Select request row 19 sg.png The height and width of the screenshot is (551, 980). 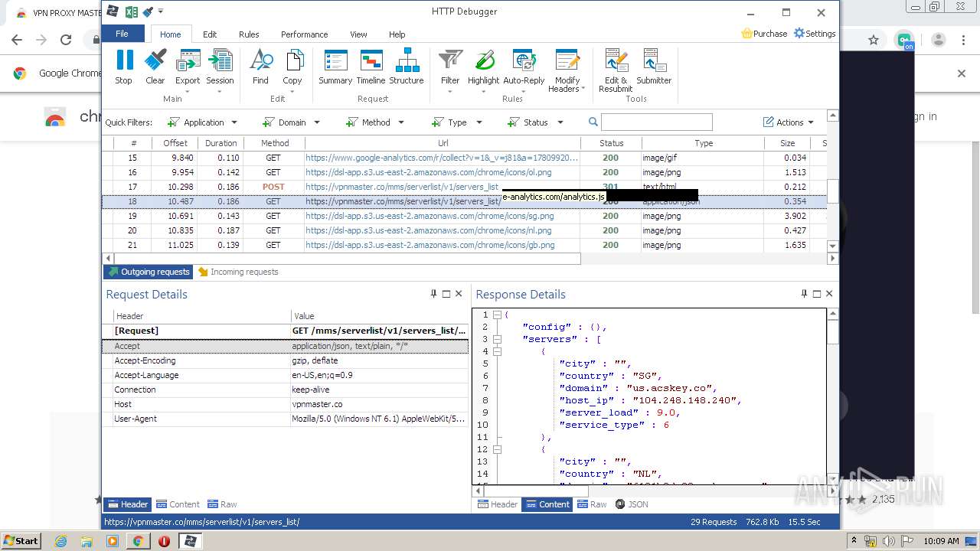pos(465,216)
